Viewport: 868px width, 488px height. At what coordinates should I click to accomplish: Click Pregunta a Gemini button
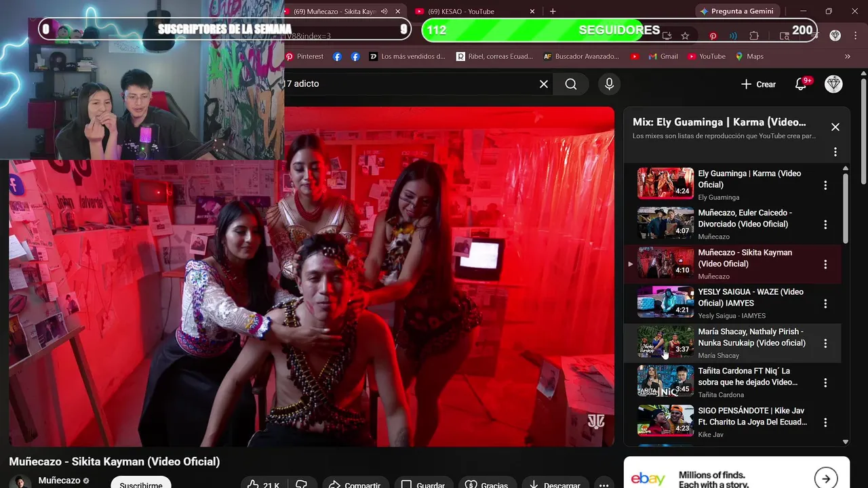(736, 12)
